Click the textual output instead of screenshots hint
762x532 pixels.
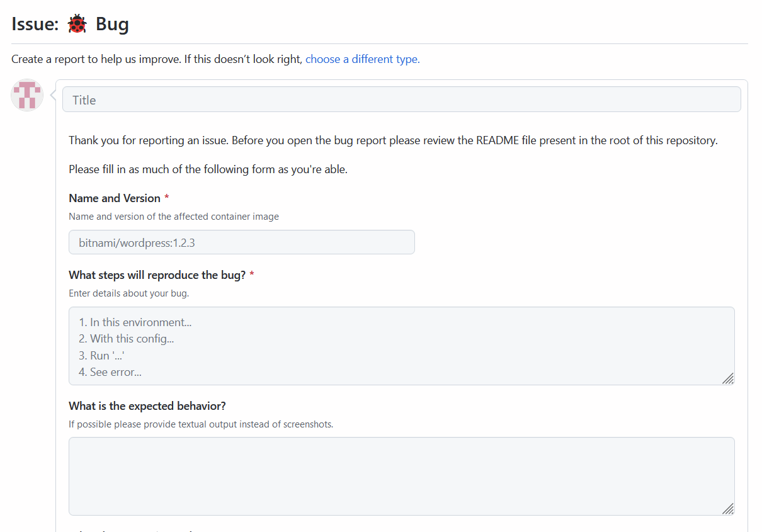(200, 424)
